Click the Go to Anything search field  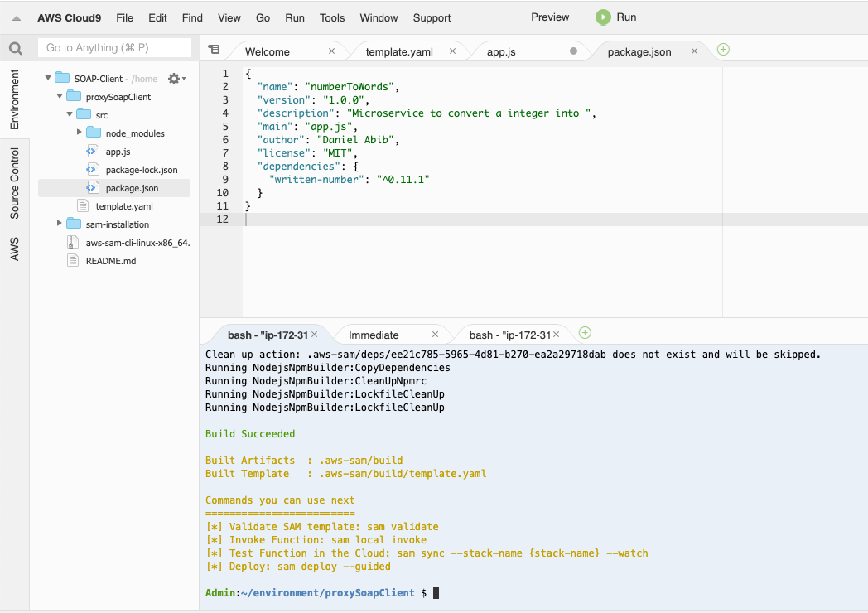click(x=114, y=48)
